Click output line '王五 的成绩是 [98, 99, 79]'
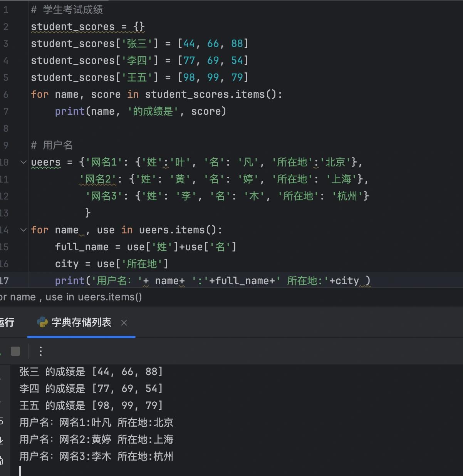 (91, 406)
